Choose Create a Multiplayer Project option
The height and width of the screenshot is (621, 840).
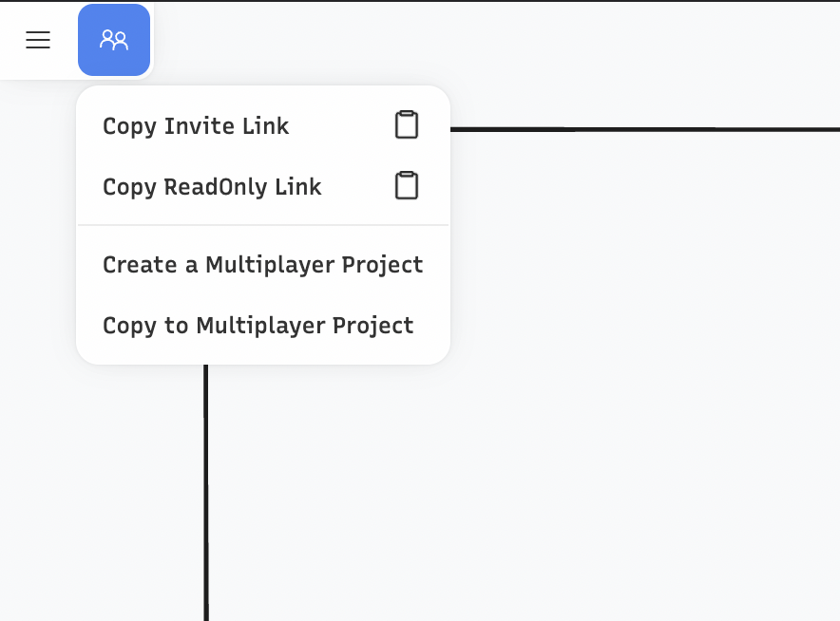pyautogui.click(x=263, y=265)
